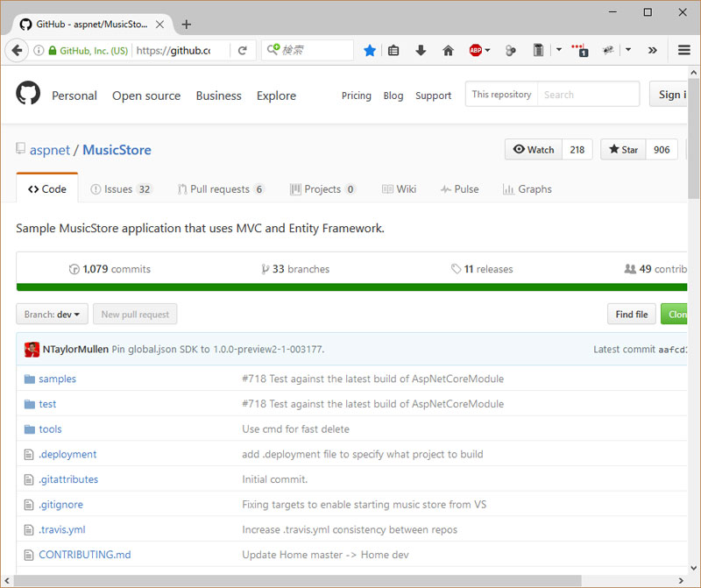Click the New pull request button
The width and height of the screenshot is (701, 588).
click(x=135, y=315)
